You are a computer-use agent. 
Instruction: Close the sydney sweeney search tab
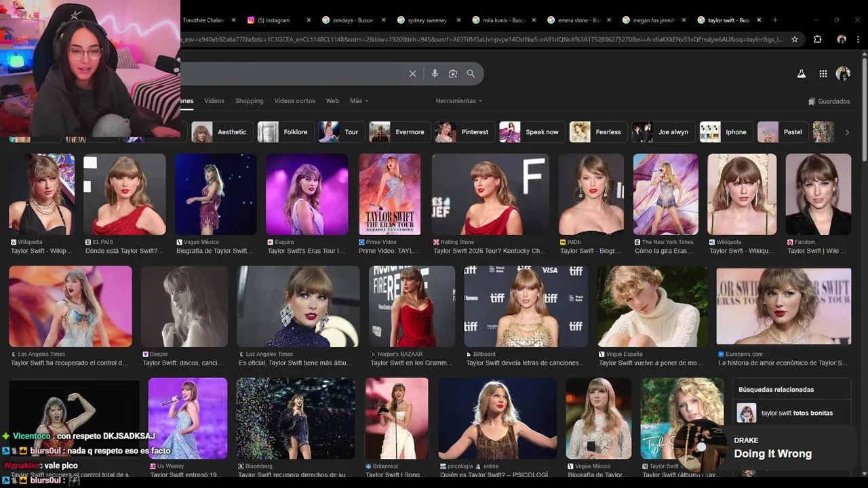pyautogui.click(x=459, y=20)
